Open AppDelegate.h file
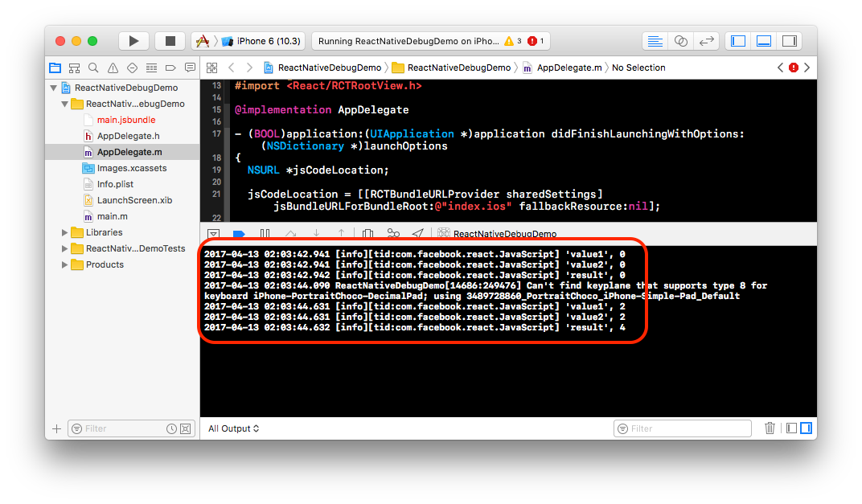The height and width of the screenshot is (504, 862). [122, 137]
